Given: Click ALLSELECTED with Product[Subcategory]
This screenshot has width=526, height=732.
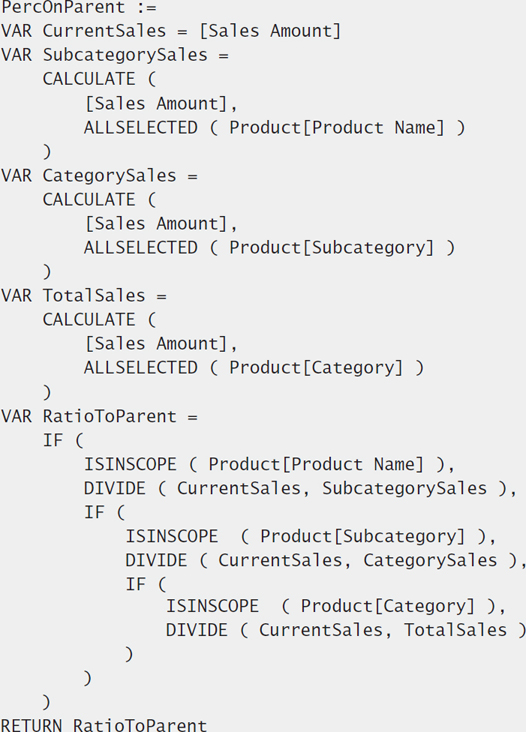Looking at the screenshot, I should [x=269, y=248].
